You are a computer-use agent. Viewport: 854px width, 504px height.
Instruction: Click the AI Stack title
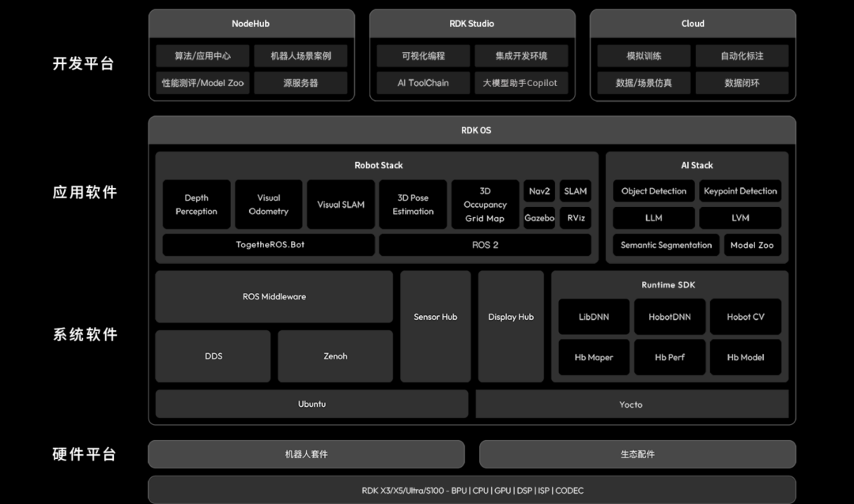pos(697,165)
